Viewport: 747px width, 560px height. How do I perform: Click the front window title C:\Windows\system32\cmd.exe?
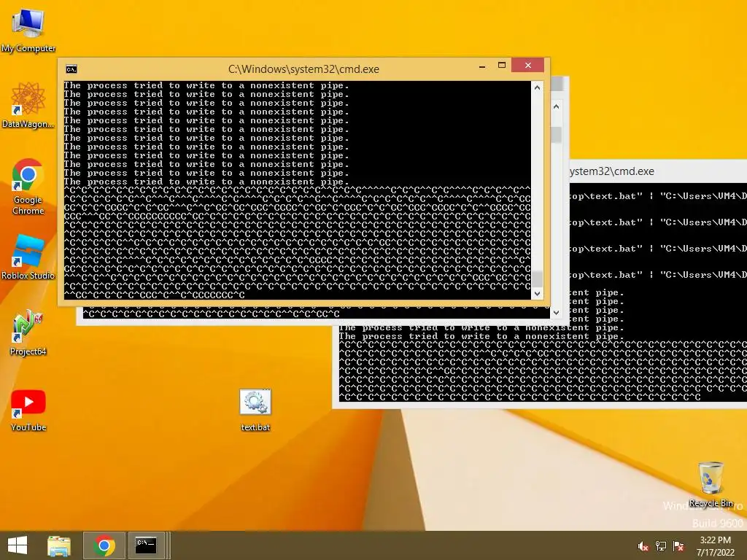(x=303, y=69)
